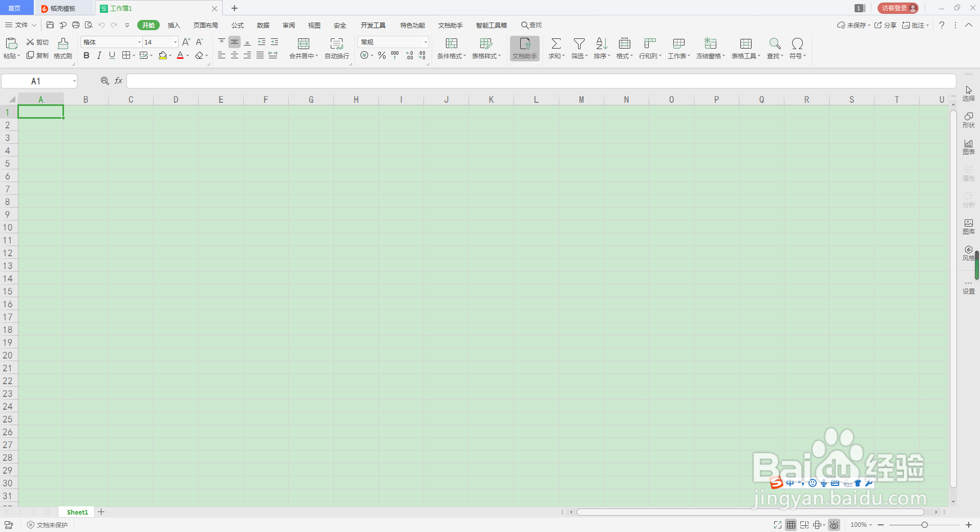This screenshot has height=532, width=980.
Task: Expand the Name Box dropdown arrow
Action: (74, 81)
